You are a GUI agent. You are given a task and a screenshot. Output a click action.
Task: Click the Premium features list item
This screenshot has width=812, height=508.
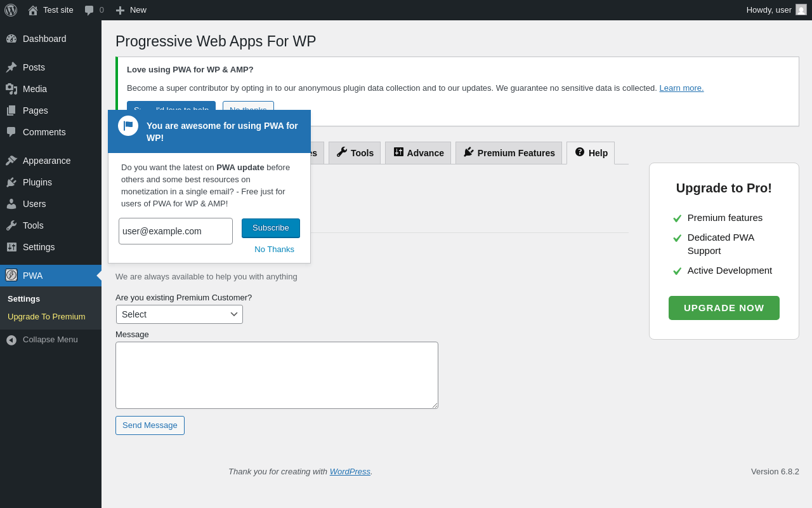coord(725,218)
